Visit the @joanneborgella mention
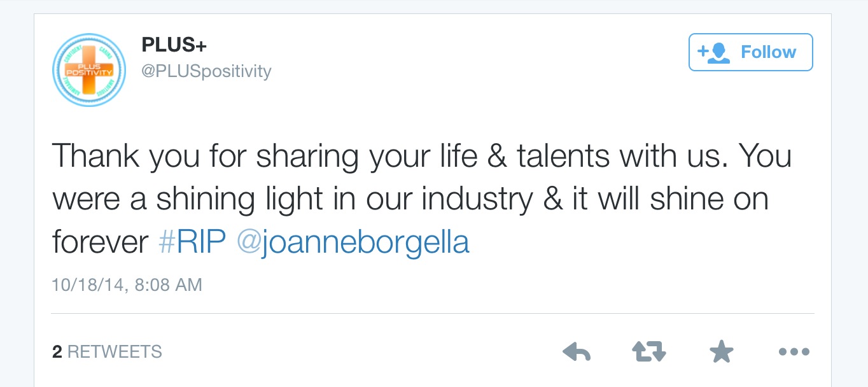The height and width of the screenshot is (387, 868). tap(353, 243)
